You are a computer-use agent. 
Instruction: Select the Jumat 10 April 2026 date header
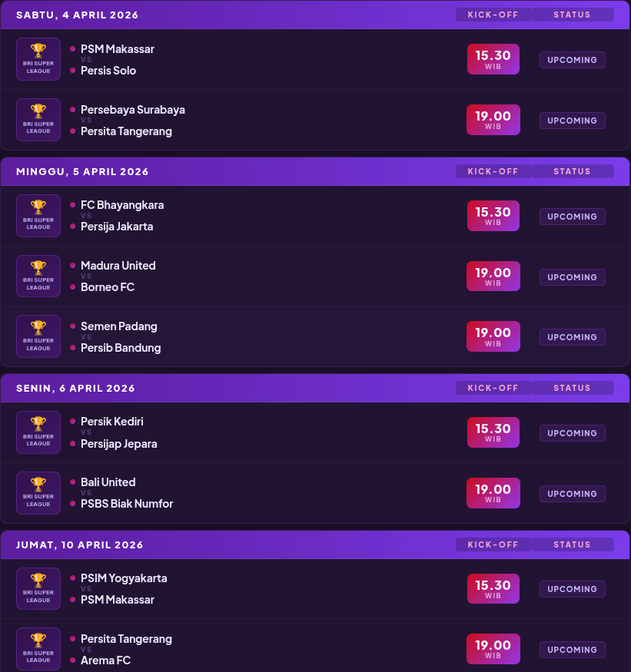(x=79, y=545)
